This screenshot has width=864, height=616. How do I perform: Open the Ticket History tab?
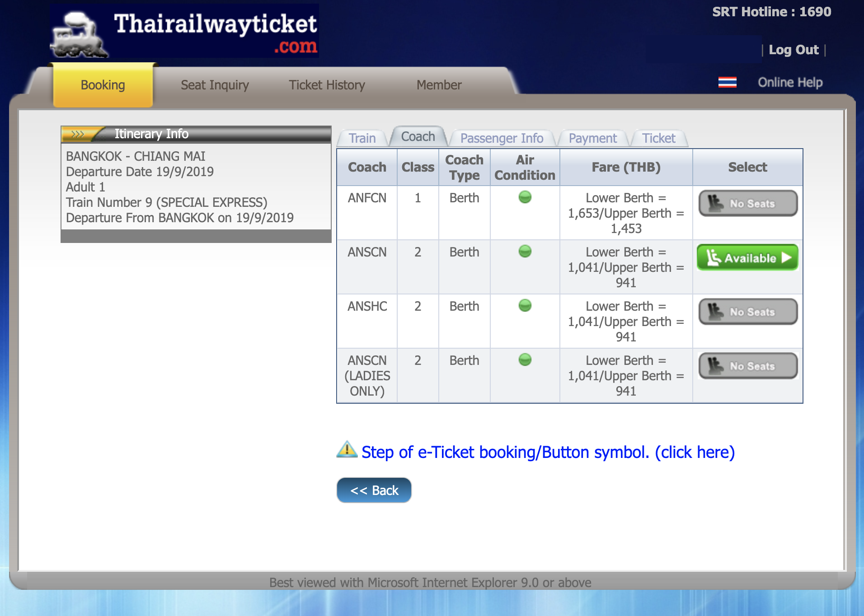click(x=327, y=85)
